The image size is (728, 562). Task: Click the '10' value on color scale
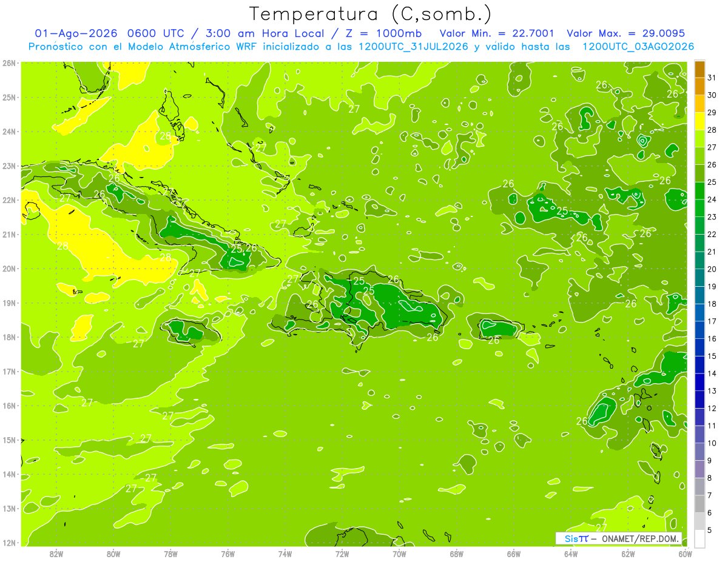click(712, 443)
